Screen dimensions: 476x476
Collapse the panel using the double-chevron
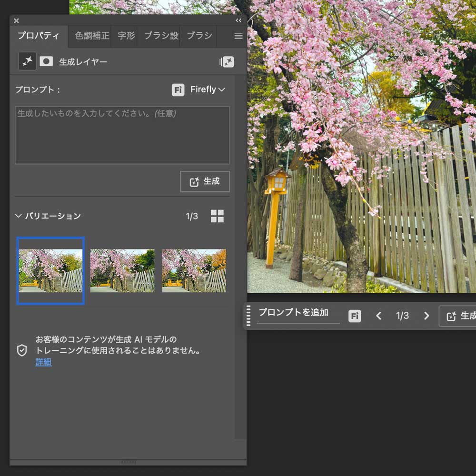pos(238,20)
